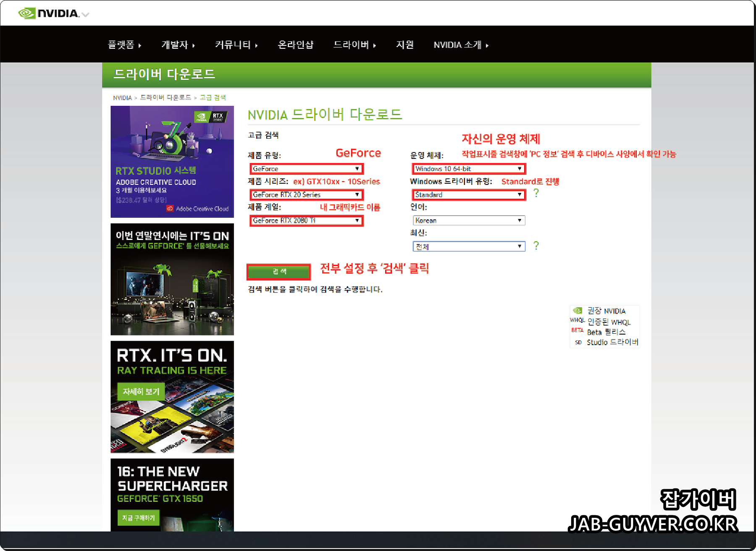The width and height of the screenshot is (756, 551).
Task: Click the 고급 검색 breadcrumb link
Action: coord(213,98)
